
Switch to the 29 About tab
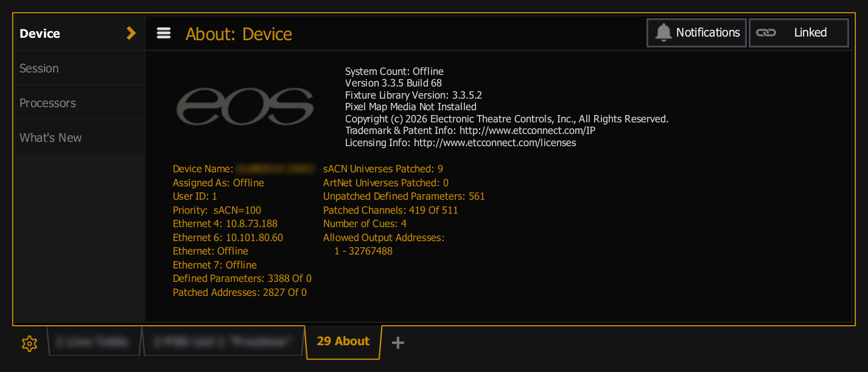343,342
